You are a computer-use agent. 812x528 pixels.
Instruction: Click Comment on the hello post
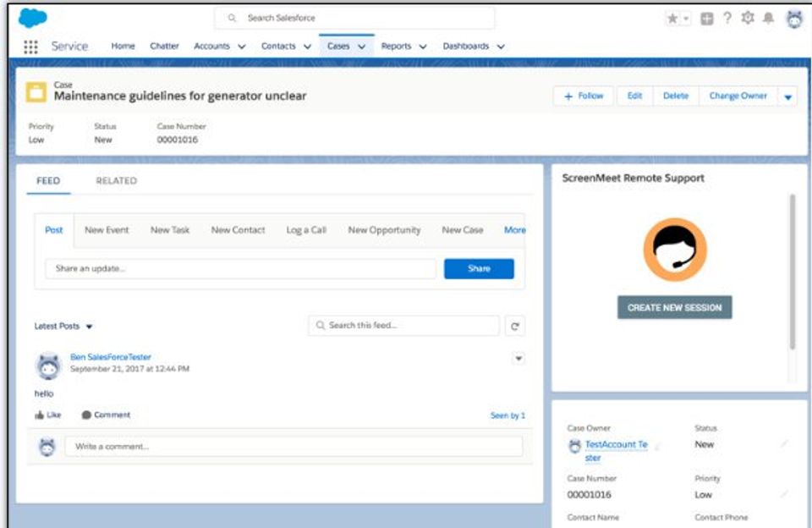[107, 415]
